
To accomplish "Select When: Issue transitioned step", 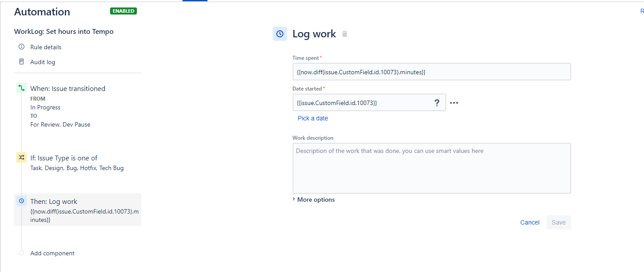I will [x=68, y=88].
